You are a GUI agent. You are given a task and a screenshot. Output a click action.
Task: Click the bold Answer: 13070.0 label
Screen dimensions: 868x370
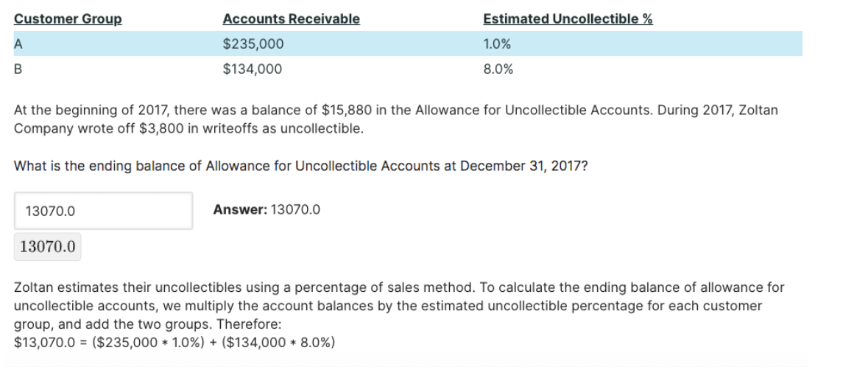[x=267, y=210]
